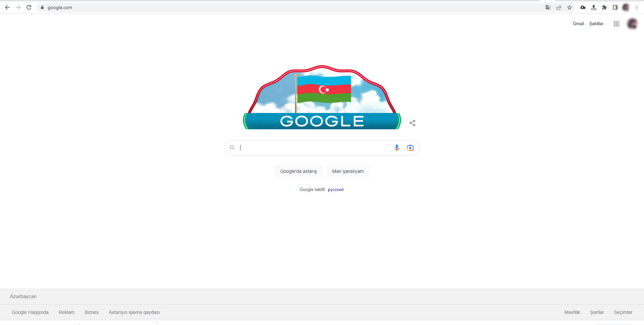This screenshot has width=644, height=325.
Task: Toggle the browser side panel icon
Action: pyautogui.click(x=615, y=7)
